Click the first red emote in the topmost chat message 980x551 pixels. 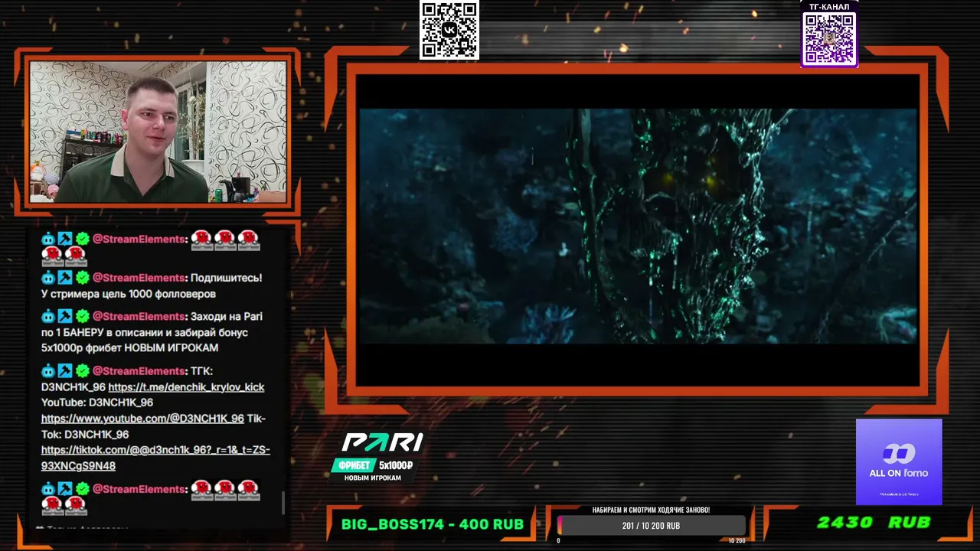[201, 240]
